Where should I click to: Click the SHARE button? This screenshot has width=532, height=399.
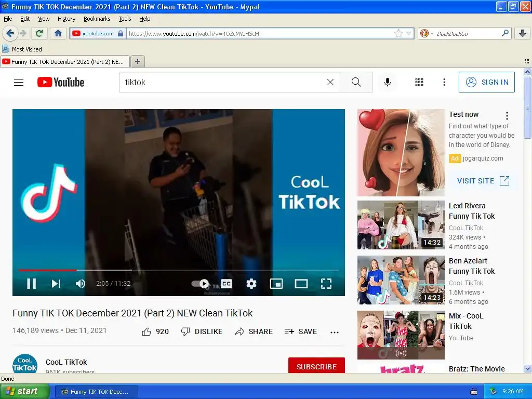[254, 331]
